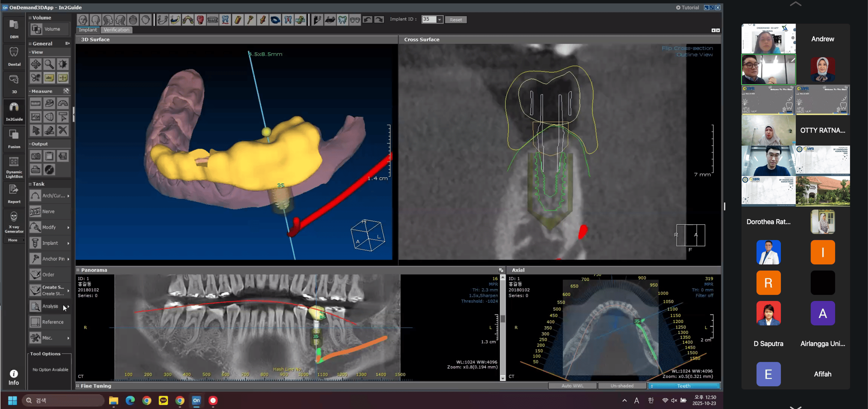
Task: Select the zoom magnifier tool in View
Action: (49, 64)
